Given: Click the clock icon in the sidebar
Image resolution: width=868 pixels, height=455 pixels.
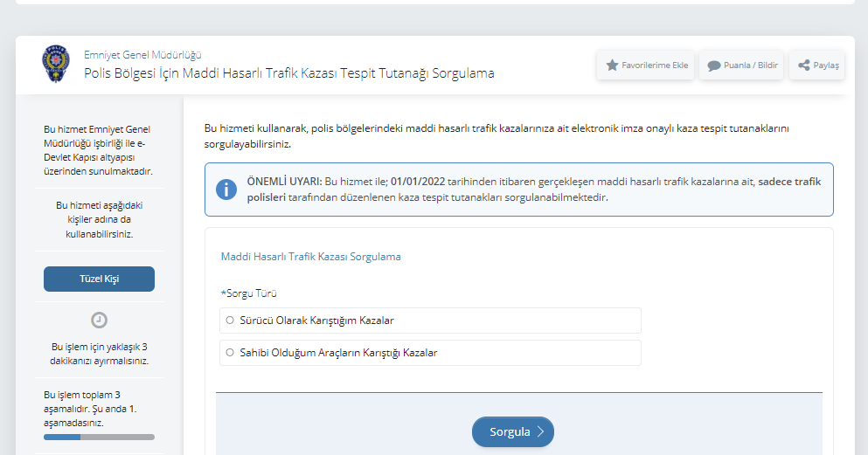Looking at the screenshot, I should pyautogui.click(x=99, y=320).
